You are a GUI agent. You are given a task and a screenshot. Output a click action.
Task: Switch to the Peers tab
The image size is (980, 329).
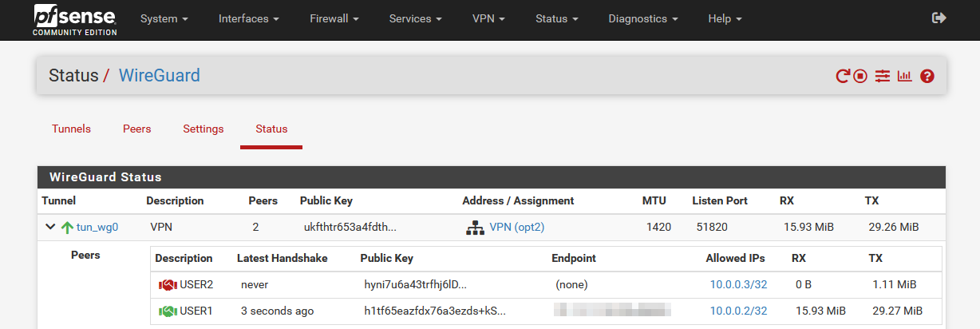[136, 129]
